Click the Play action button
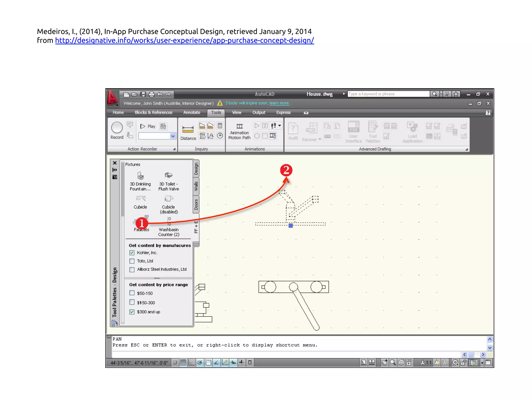The width and height of the screenshot is (532, 399). [148, 126]
